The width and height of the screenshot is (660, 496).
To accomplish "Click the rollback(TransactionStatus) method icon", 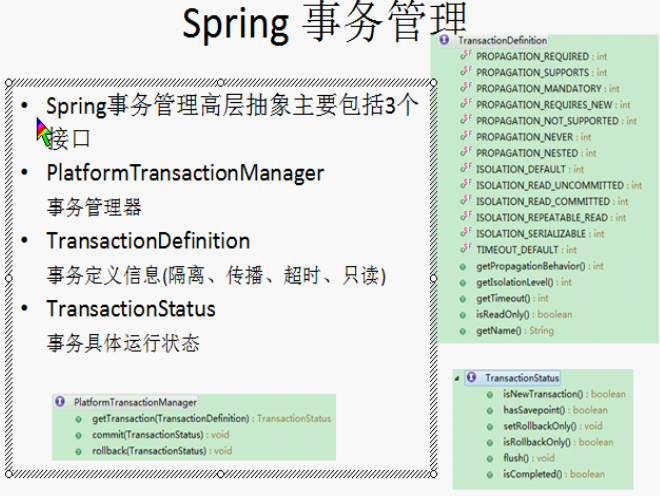I will [x=78, y=452].
